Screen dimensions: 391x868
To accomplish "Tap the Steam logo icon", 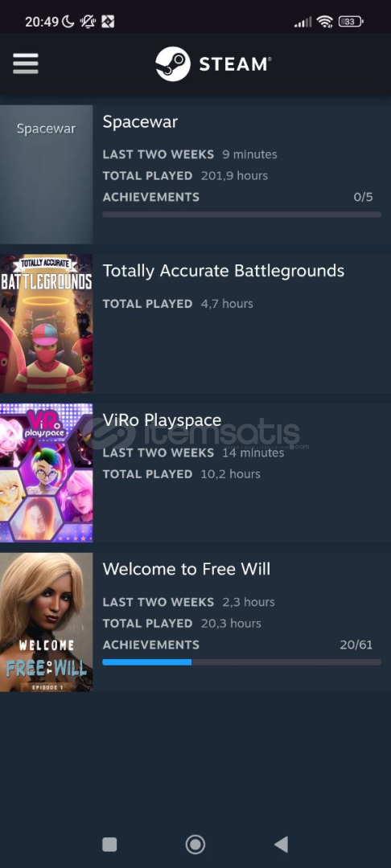I will (x=173, y=64).
